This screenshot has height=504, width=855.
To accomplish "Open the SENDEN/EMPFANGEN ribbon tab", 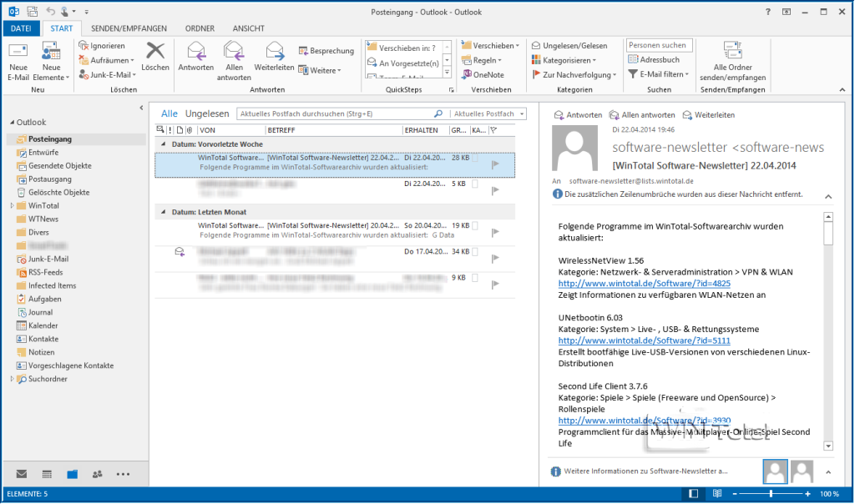I will [x=128, y=28].
